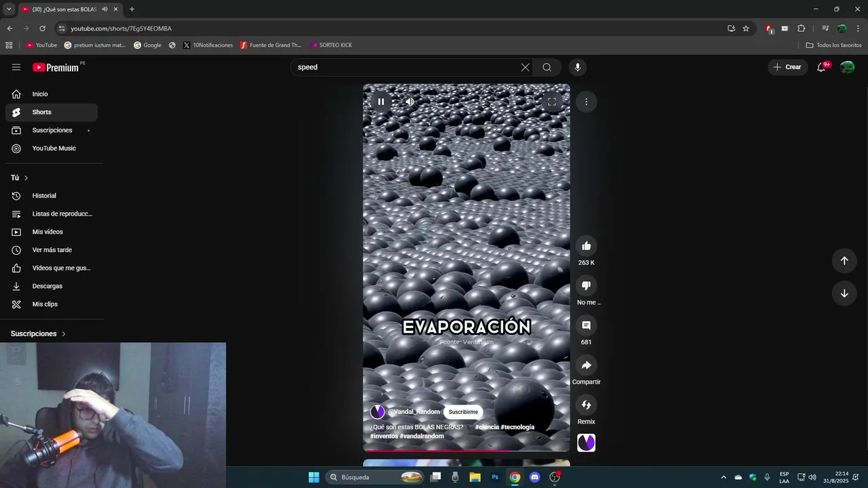The width and height of the screenshot is (868, 488).
Task: Expand the Tú section chevron
Action: (x=26, y=178)
